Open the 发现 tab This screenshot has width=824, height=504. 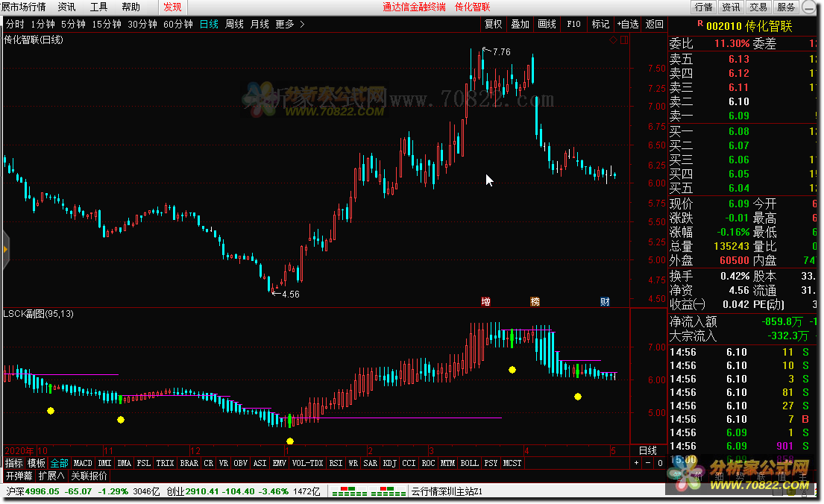point(172,7)
